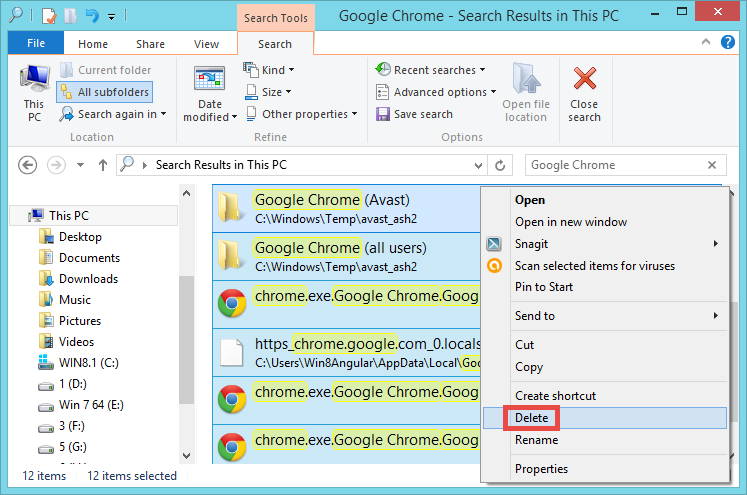The width and height of the screenshot is (747, 495).
Task: Click the Save search button
Action: point(414,114)
